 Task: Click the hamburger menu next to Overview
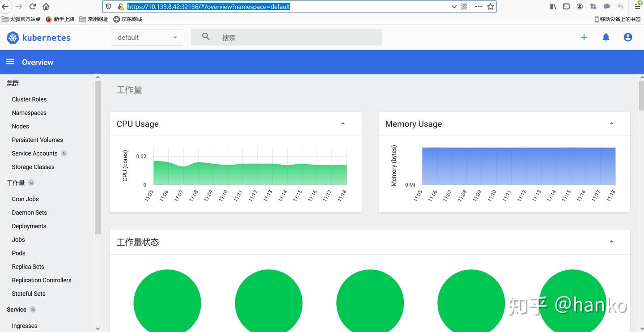click(10, 62)
